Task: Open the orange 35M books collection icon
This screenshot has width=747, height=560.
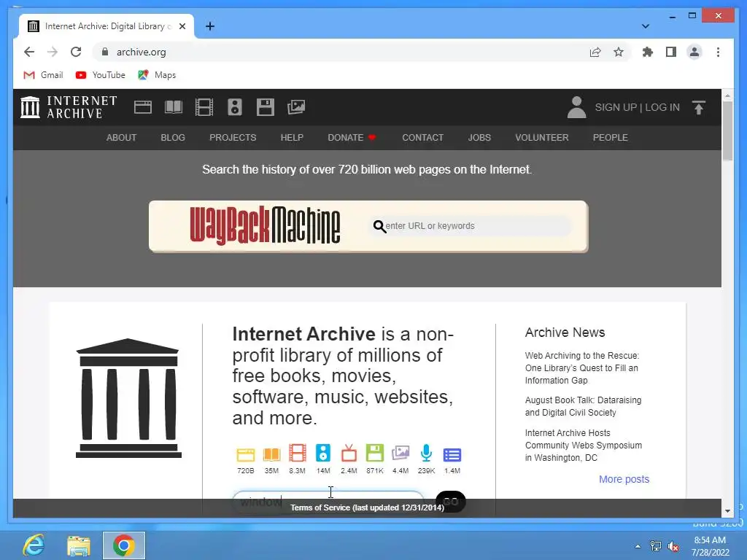Action: 271,454
